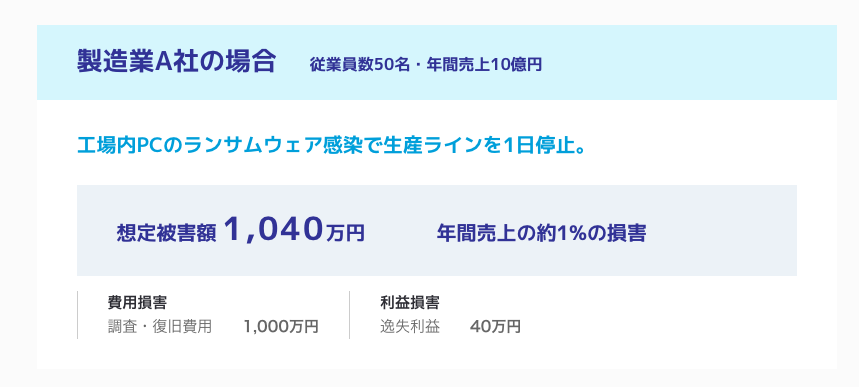Select the 想定被害額 label
The height and width of the screenshot is (387, 859).
[x=167, y=233]
